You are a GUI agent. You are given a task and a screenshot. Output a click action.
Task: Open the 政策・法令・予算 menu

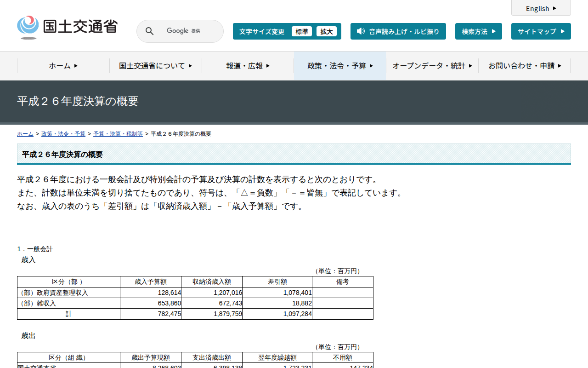[x=340, y=66]
